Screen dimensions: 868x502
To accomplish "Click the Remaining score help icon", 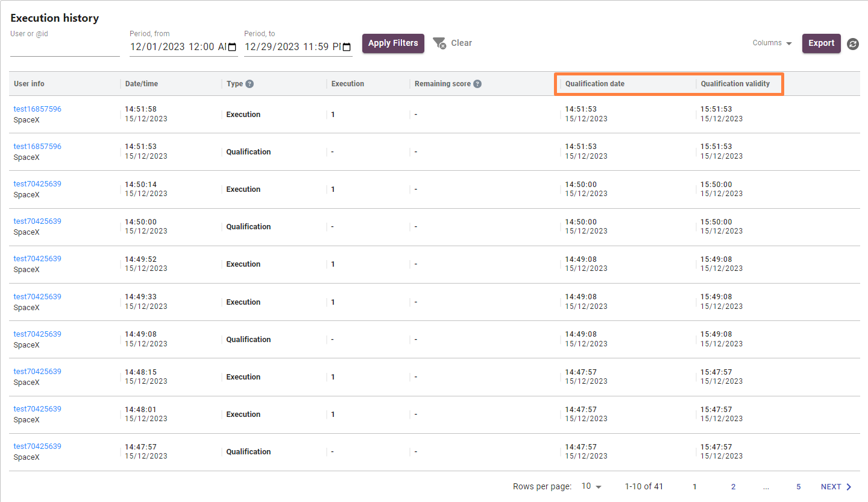I will pos(477,84).
